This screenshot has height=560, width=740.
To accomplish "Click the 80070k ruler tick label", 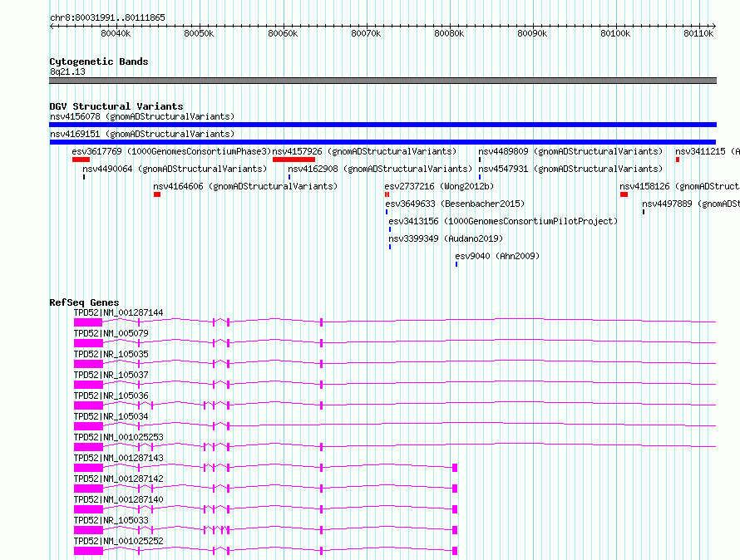I will point(366,33).
